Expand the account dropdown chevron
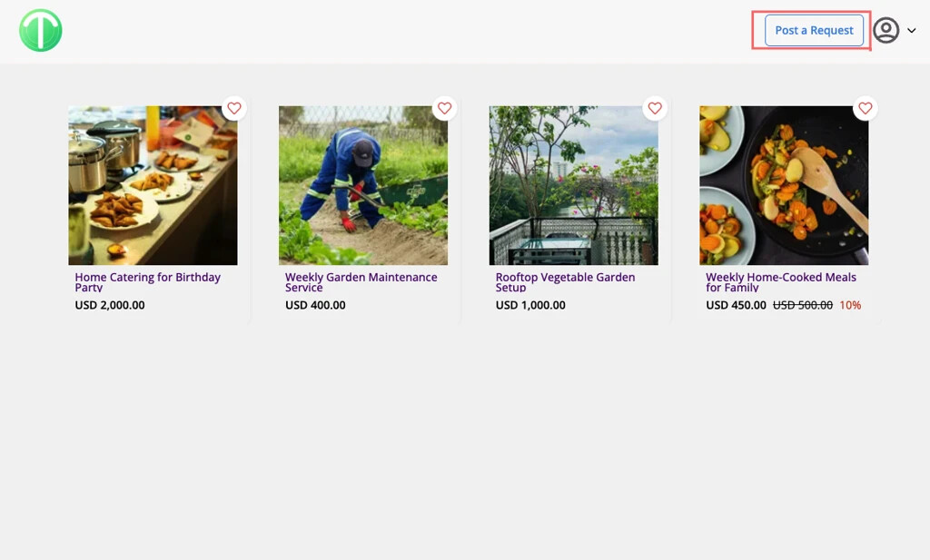The height and width of the screenshot is (560, 930). 912,30
